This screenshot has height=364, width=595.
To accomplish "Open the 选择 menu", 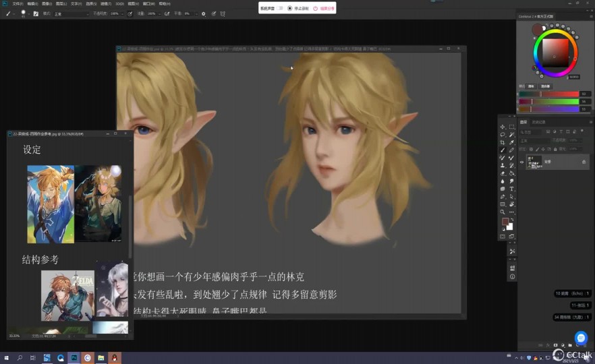I will click(x=91, y=4).
